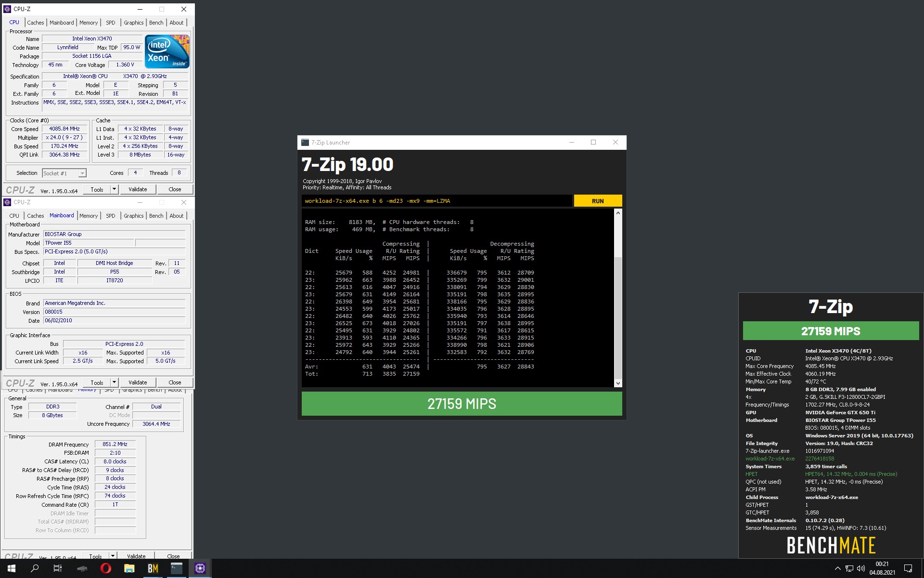
Task: Select Core Speed value 4085.84 MHz
Action: pyautogui.click(x=64, y=129)
